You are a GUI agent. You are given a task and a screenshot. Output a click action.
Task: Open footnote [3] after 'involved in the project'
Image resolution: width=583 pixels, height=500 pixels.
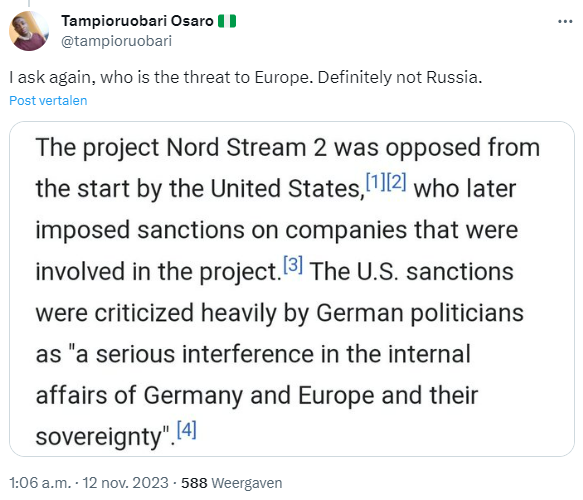(x=293, y=265)
